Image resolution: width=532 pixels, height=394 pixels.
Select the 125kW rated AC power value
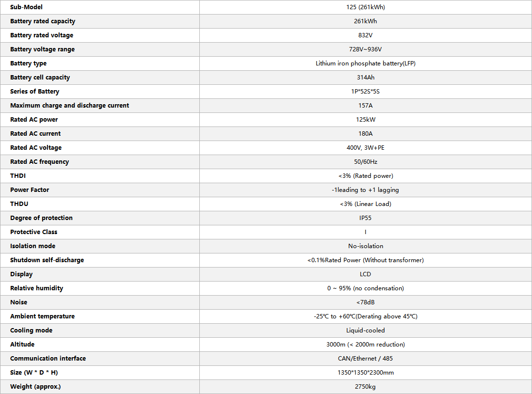click(x=365, y=120)
